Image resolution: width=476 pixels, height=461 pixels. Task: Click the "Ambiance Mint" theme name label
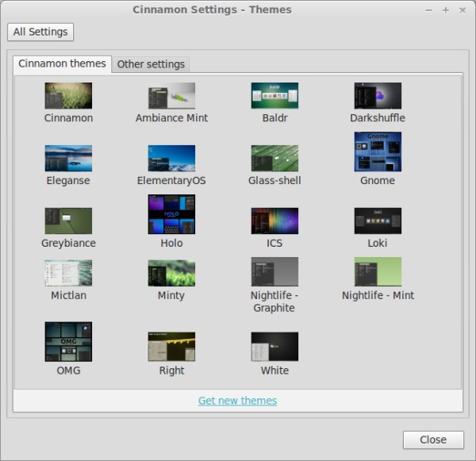point(171,118)
